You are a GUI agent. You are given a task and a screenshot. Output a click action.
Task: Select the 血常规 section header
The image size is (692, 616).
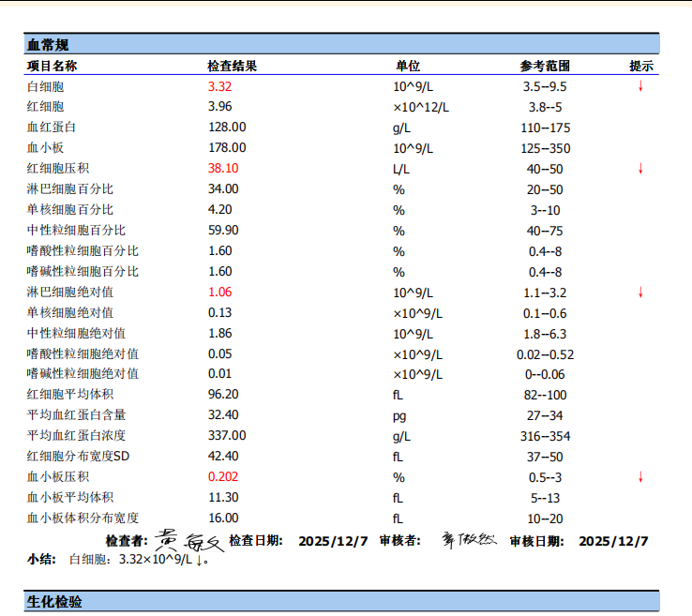click(48, 44)
